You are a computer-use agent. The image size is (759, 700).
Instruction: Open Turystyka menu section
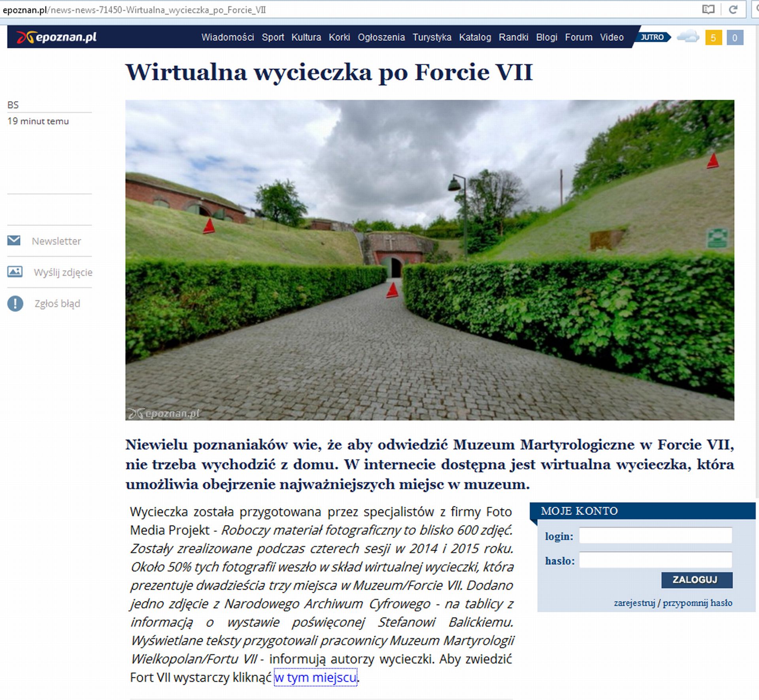coord(432,37)
